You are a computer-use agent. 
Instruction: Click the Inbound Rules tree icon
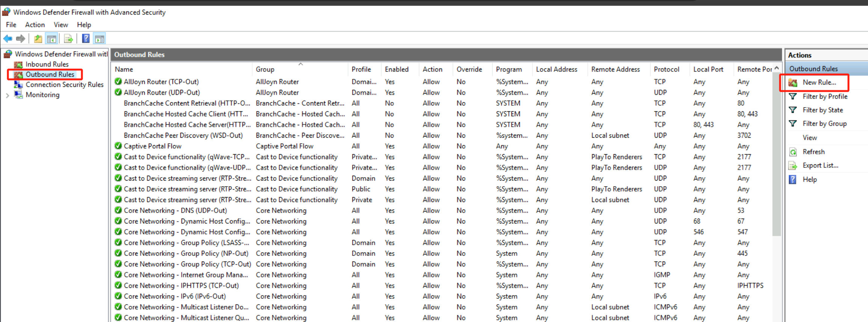[18, 64]
